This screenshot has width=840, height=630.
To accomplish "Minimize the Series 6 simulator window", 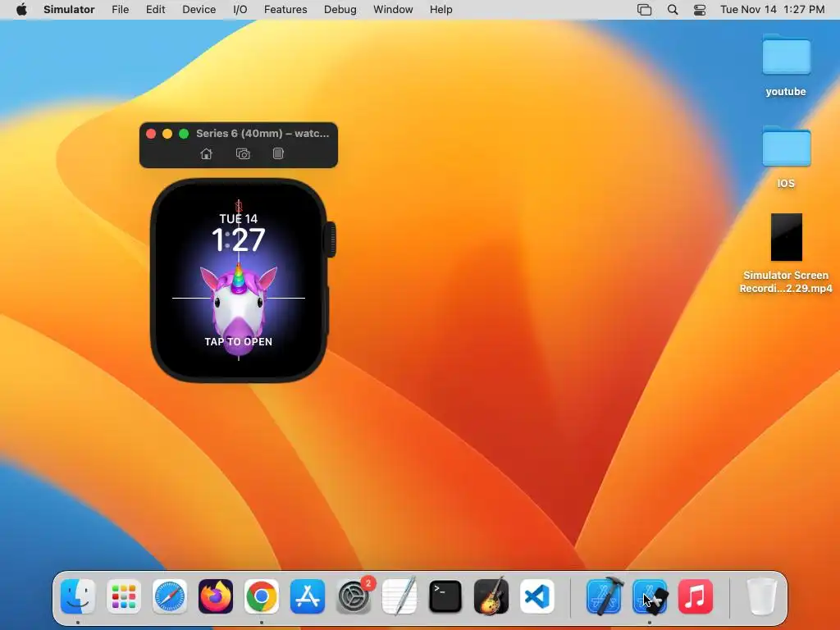I will [x=167, y=134].
